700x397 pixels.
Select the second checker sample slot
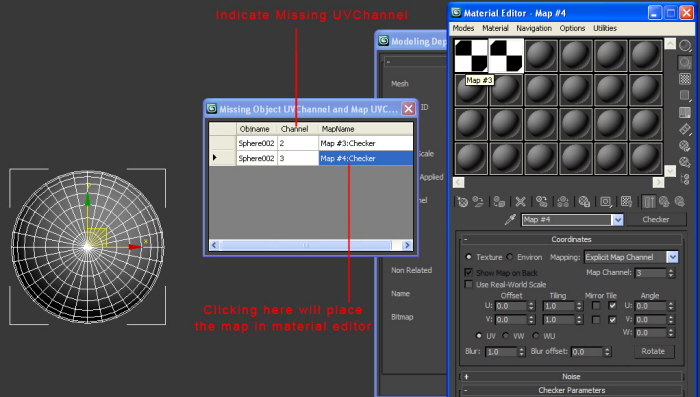point(506,55)
